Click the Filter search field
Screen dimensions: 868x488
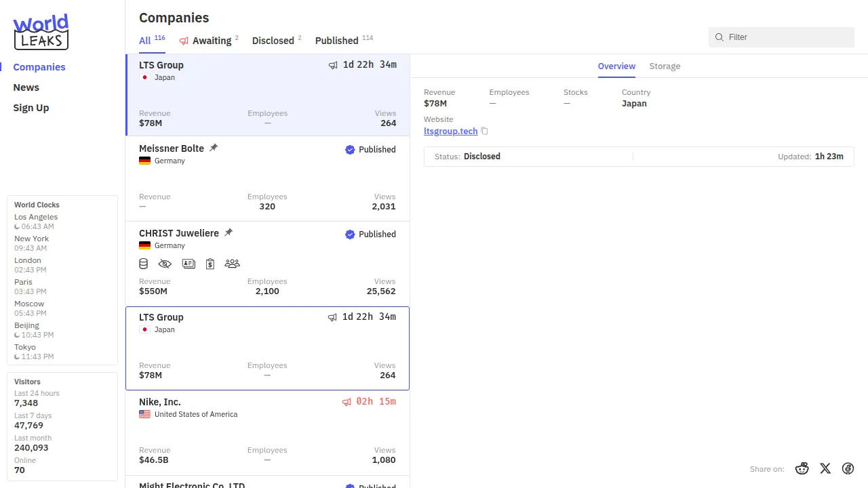pyautogui.click(x=787, y=37)
